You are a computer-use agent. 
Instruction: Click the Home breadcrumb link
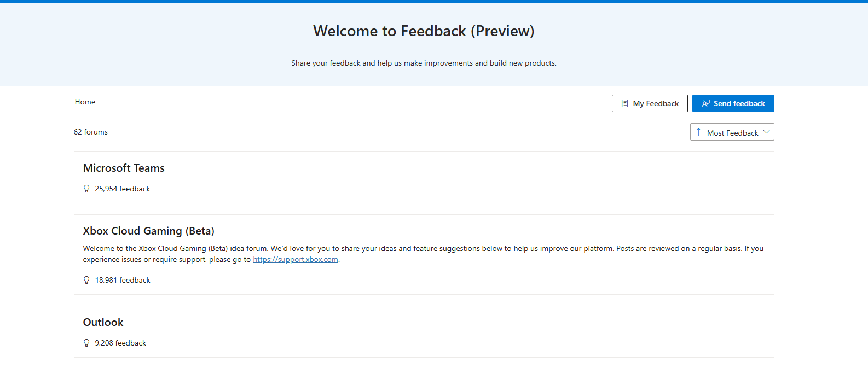[85, 102]
